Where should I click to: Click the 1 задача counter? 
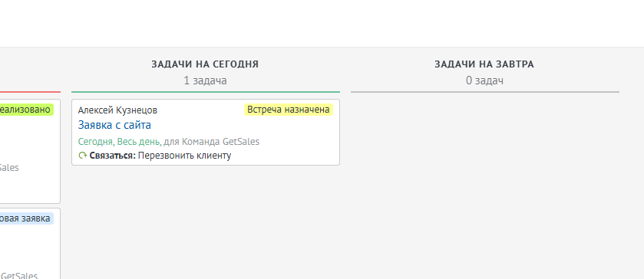pos(205,80)
